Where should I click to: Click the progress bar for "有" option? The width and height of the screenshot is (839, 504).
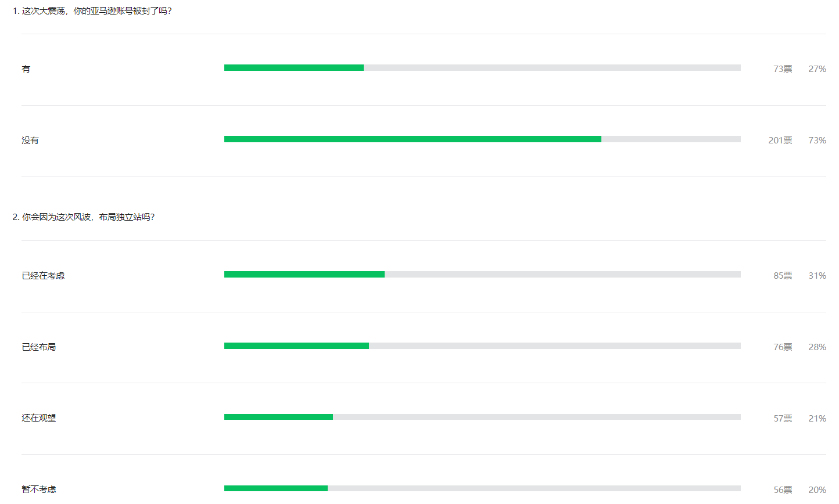482,68
